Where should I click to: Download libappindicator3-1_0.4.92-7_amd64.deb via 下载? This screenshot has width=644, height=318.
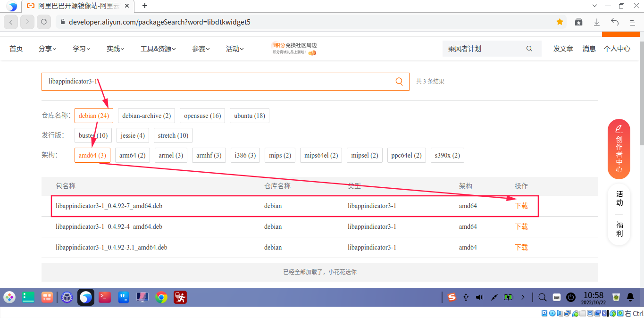click(x=521, y=206)
